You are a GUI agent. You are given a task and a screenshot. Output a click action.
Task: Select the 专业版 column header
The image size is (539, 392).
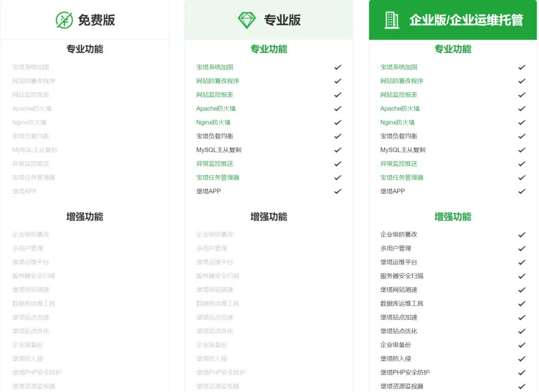click(x=269, y=19)
